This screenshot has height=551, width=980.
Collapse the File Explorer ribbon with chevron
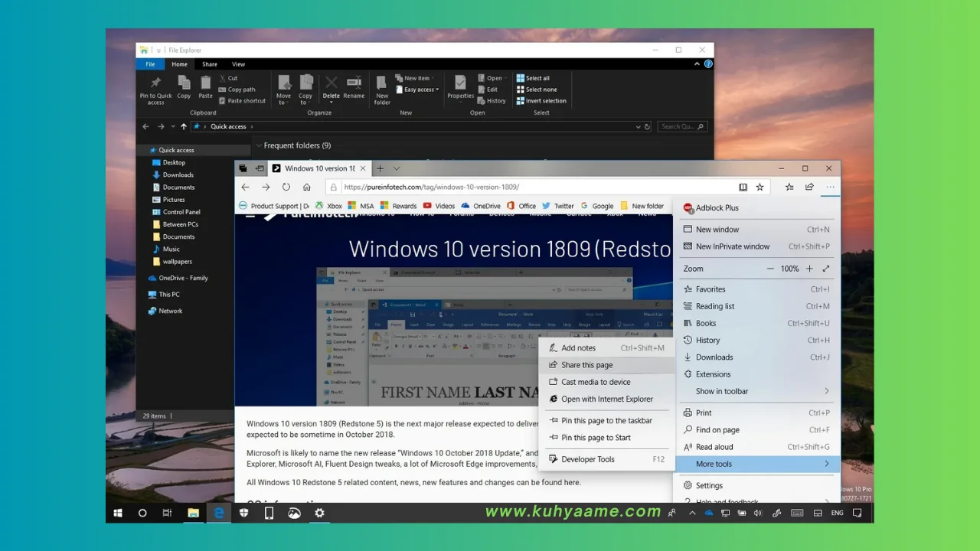(x=698, y=64)
